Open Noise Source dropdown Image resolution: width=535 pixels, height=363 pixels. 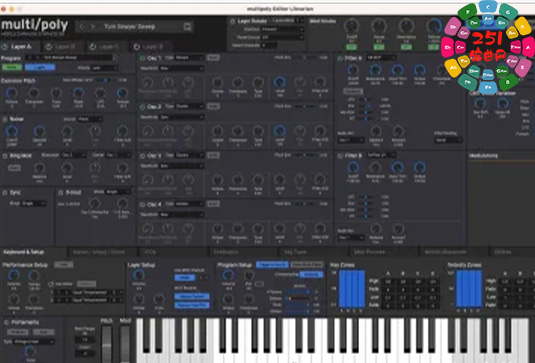tap(90, 119)
